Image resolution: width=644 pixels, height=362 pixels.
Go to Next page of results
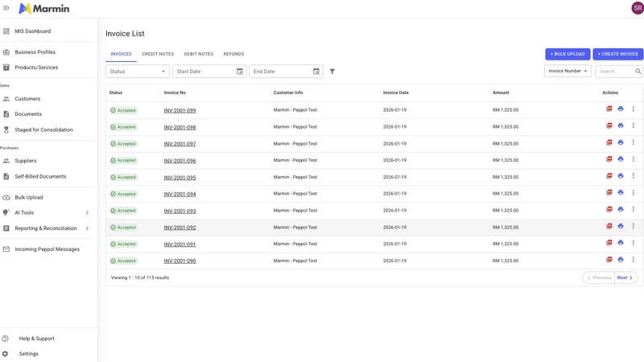[x=625, y=278]
